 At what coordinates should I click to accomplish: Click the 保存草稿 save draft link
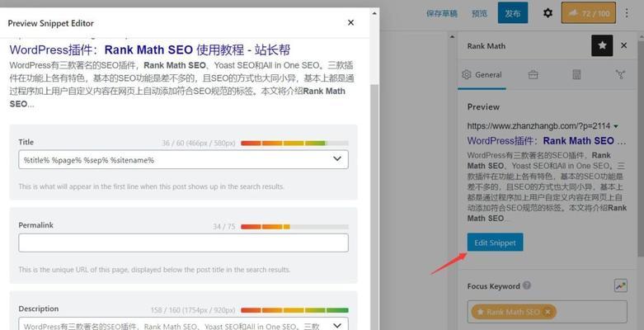coord(441,13)
